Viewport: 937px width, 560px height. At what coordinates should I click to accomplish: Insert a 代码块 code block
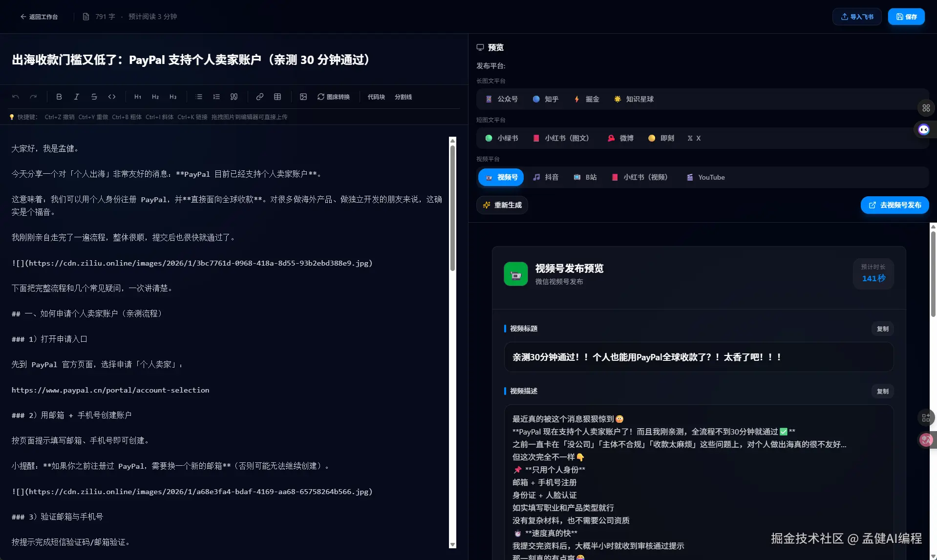[x=376, y=97]
